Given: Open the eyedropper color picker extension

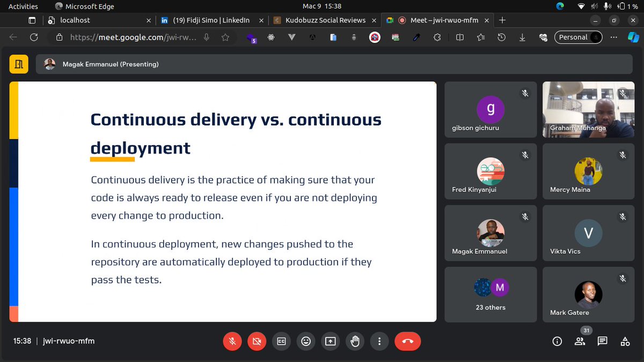Looking at the screenshot, I should [x=416, y=38].
